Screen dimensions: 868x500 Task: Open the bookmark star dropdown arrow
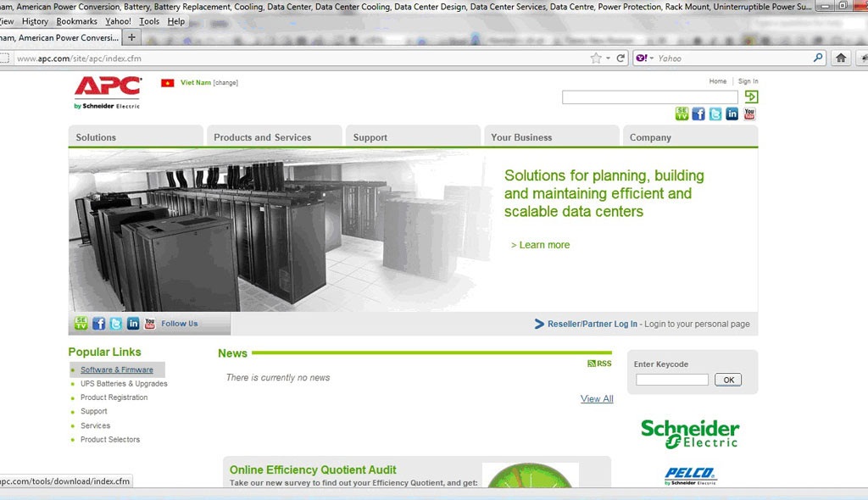tap(608, 58)
